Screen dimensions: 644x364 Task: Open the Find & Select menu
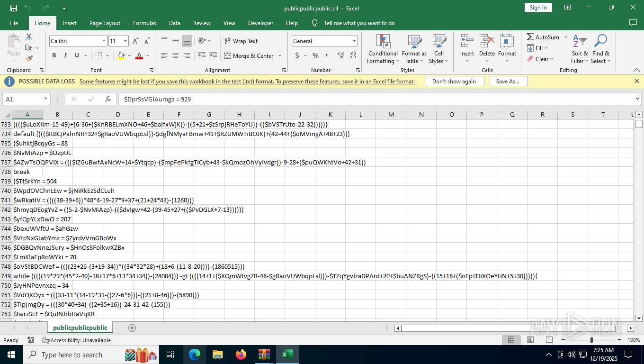click(x=601, y=49)
